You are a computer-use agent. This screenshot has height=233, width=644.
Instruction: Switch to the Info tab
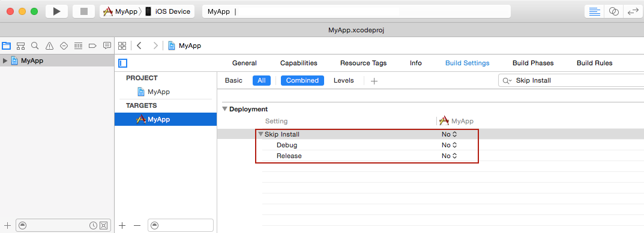click(x=416, y=63)
